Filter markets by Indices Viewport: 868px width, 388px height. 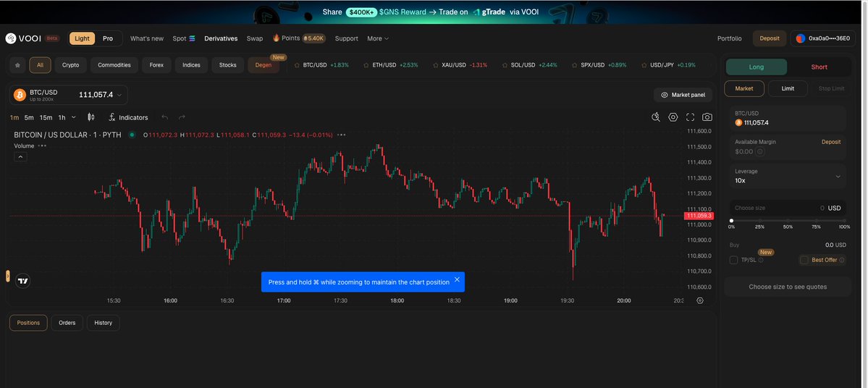point(192,64)
